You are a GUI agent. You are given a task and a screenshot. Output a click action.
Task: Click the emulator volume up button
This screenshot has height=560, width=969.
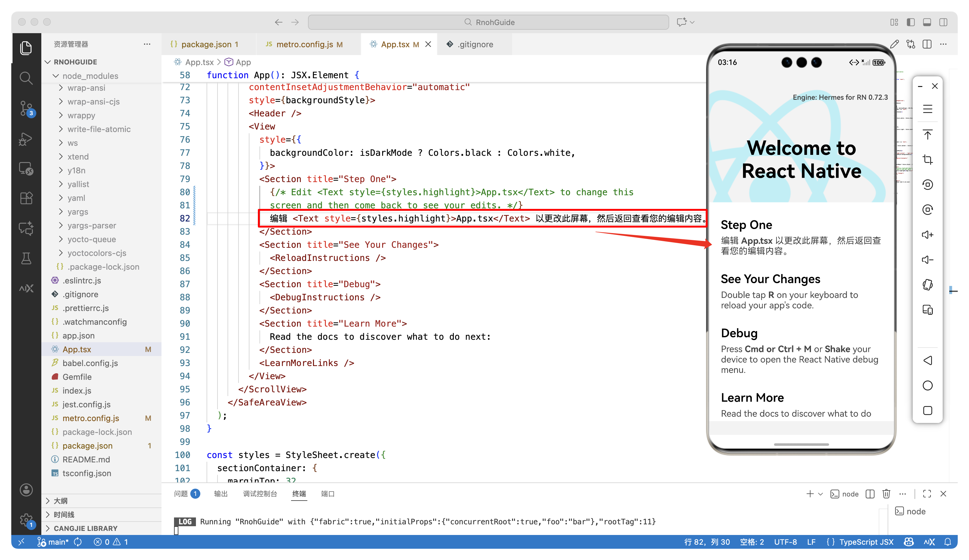927,235
